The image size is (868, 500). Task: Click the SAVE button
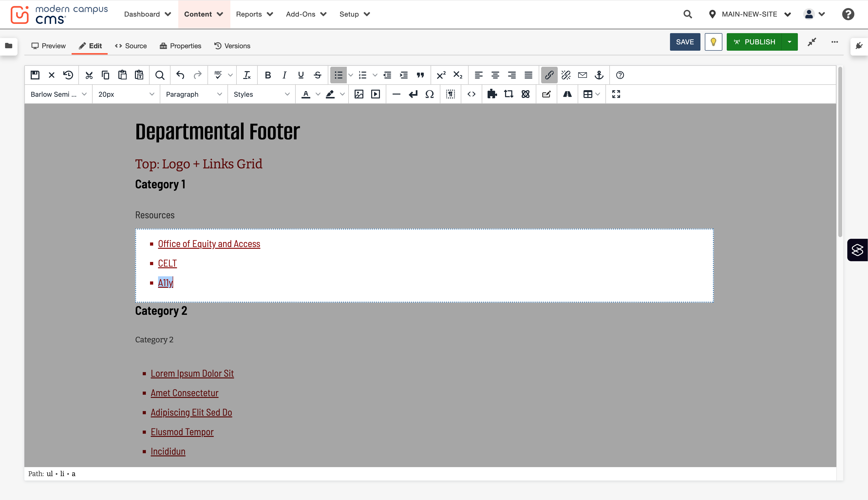685,42
